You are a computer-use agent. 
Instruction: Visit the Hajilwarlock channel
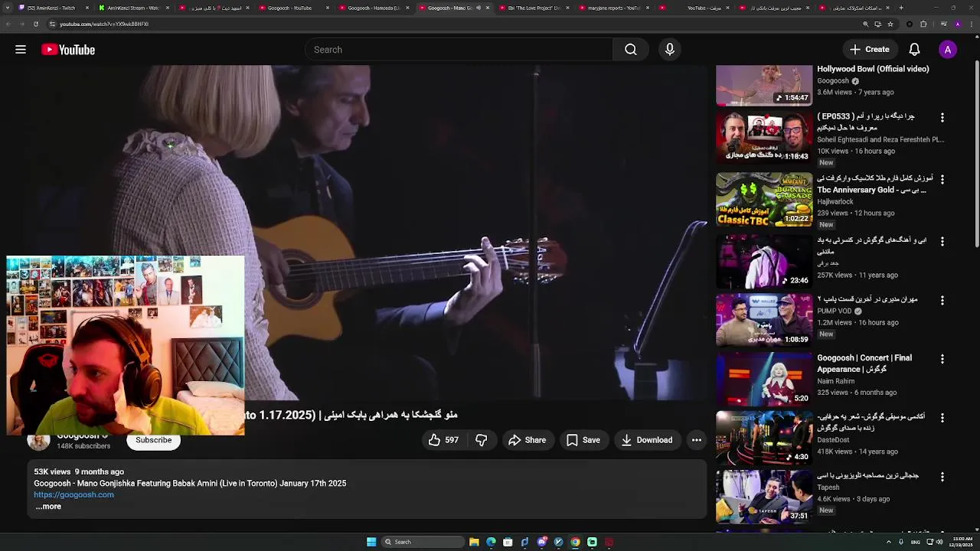click(x=835, y=202)
